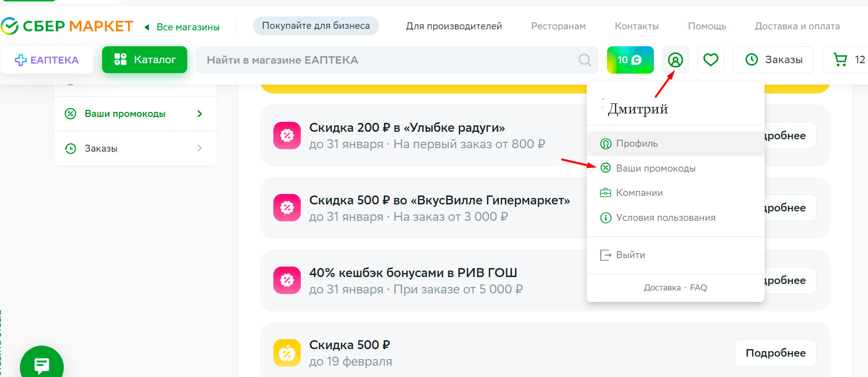Open Для производителей link
868x377 pixels.
(x=454, y=26)
